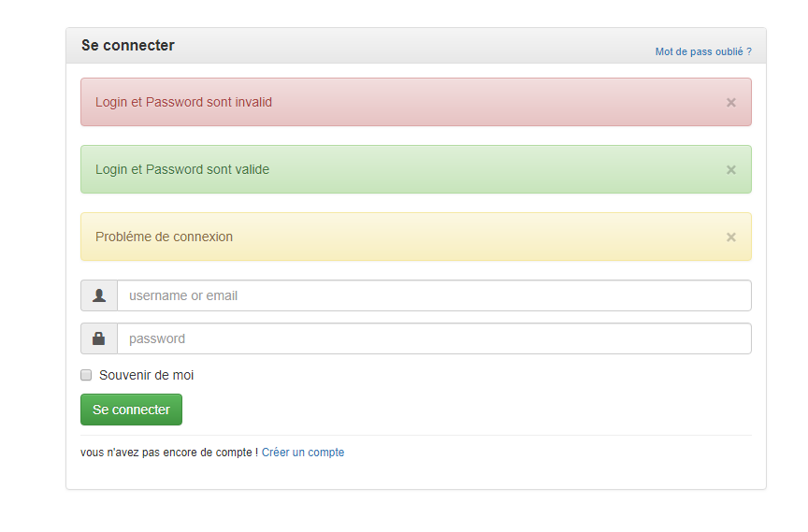Click the 'Login et Password sont valide' message

(182, 169)
